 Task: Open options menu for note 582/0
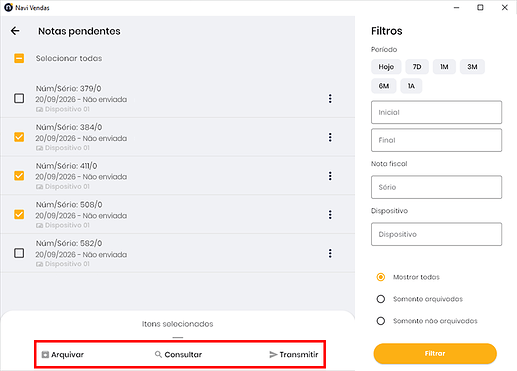[330, 253]
